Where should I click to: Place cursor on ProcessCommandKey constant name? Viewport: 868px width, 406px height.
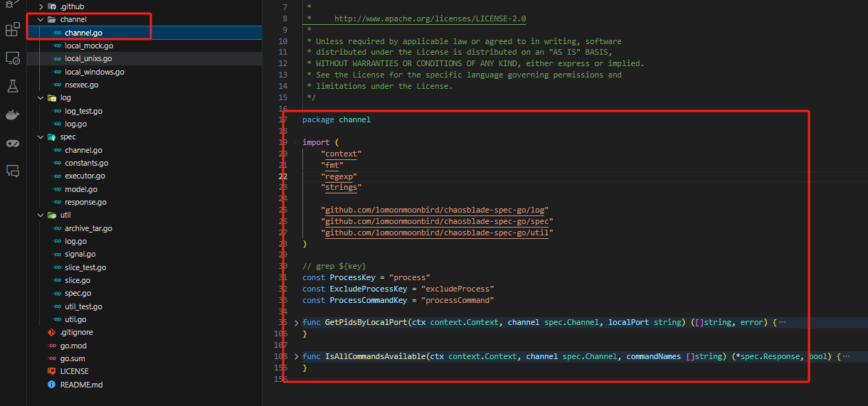tap(368, 300)
